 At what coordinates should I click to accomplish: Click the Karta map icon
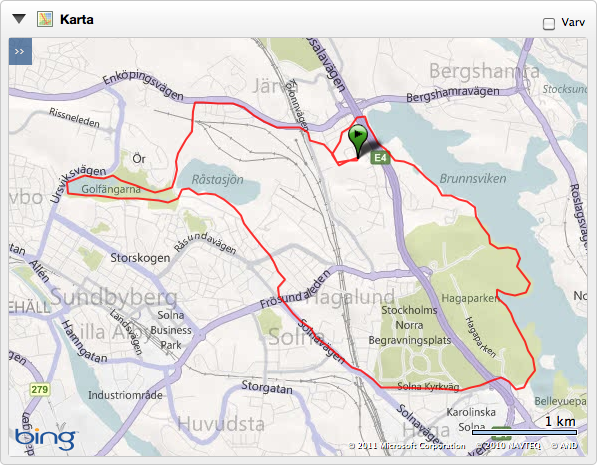45,19
